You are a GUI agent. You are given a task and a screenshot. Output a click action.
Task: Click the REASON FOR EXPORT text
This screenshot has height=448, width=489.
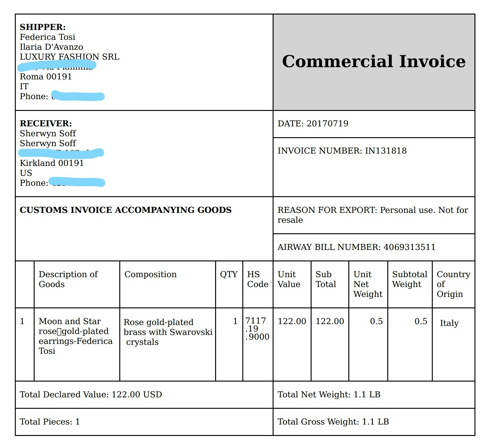point(373,215)
